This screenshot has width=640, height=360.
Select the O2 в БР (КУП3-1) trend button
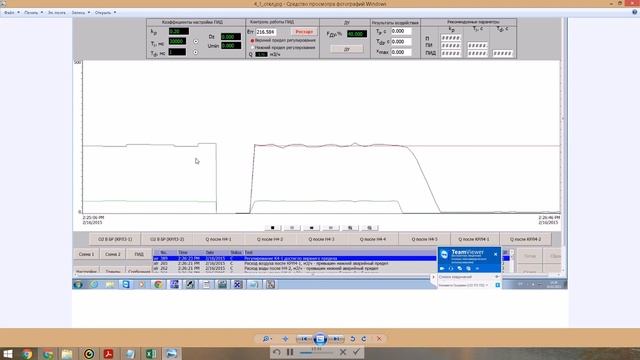[x=115, y=239]
